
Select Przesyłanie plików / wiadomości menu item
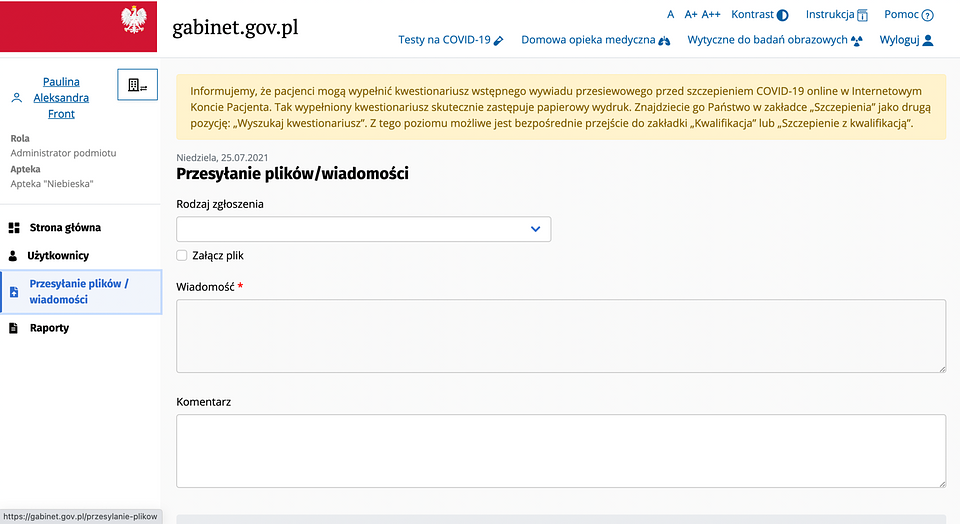click(81, 292)
